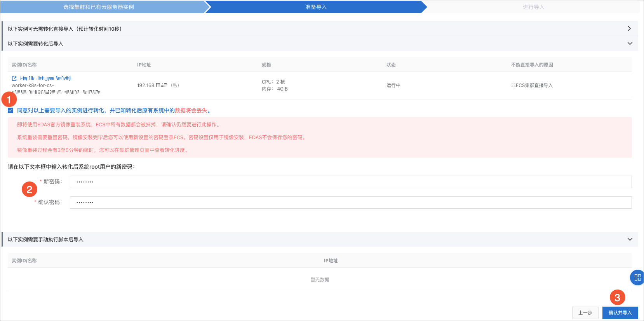
Task: Click the worker-k8s-for-cs- instance name
Action: (33, 85)
